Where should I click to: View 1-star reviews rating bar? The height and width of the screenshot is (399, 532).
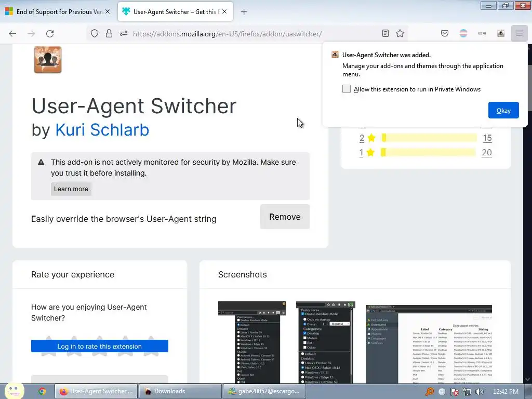click(x=428, y=152)
